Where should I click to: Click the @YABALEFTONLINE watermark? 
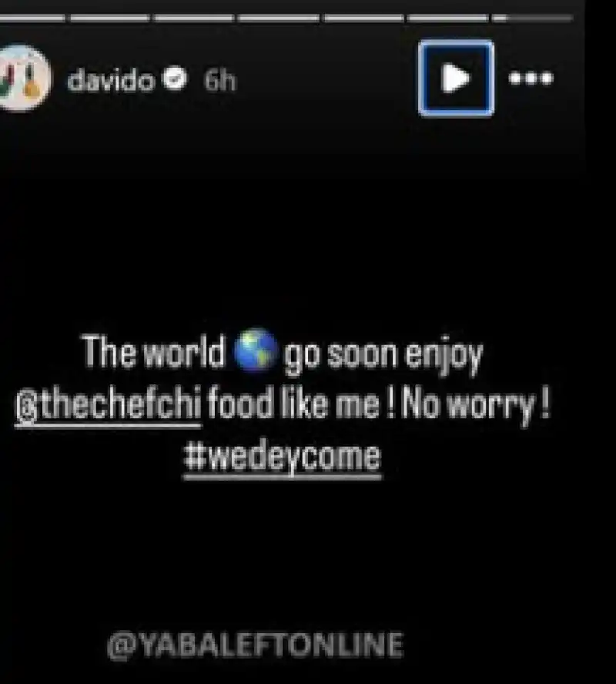tap(256, 645)
